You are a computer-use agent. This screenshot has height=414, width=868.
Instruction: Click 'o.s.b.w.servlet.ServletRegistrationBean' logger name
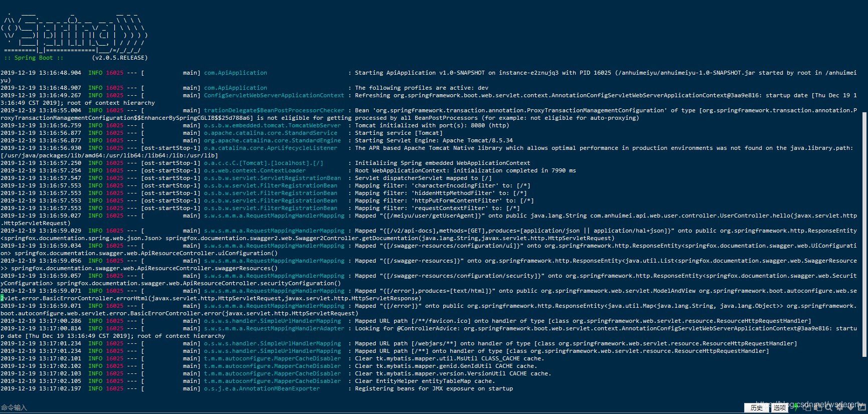[x=272, y=178]
